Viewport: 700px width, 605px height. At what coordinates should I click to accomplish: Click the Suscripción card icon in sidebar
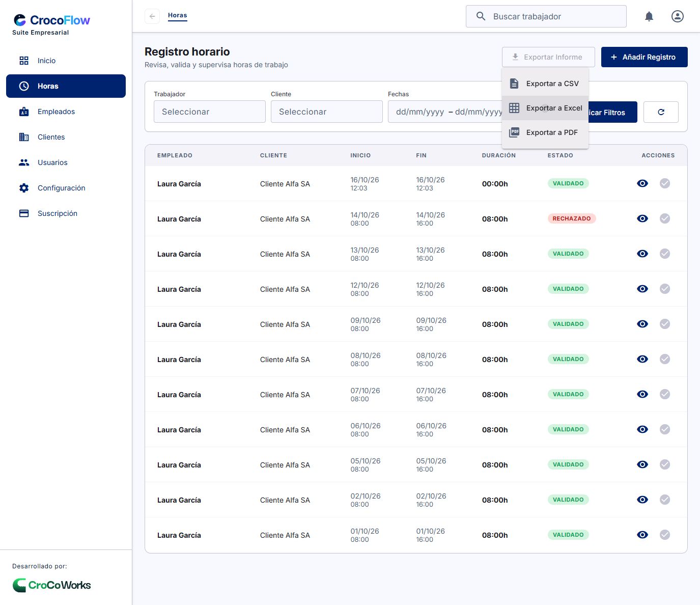click(24, 213)
